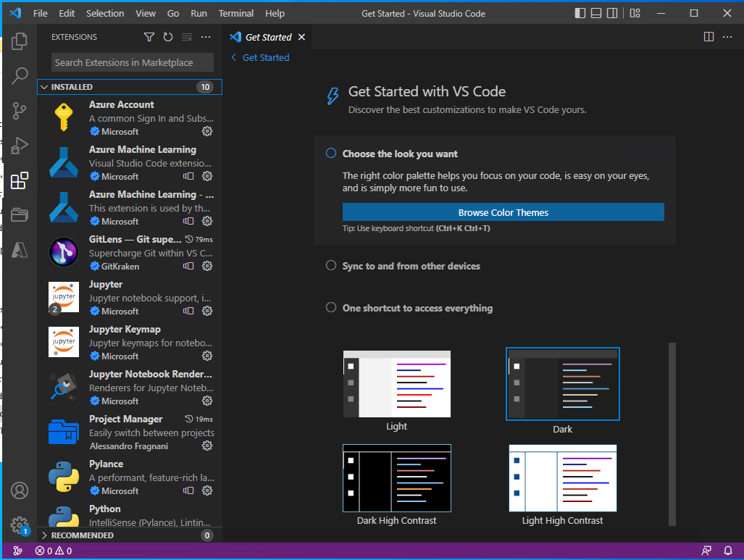Open the Extensions panel more actions menu
744x560 pixels.
[205, 37]
